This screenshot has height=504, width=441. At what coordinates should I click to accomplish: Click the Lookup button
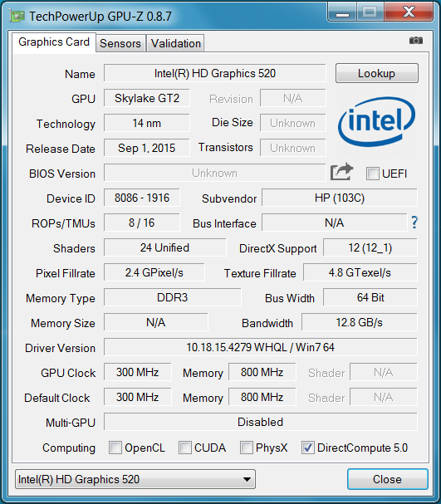pyautogui.click(x=377, y=73)
